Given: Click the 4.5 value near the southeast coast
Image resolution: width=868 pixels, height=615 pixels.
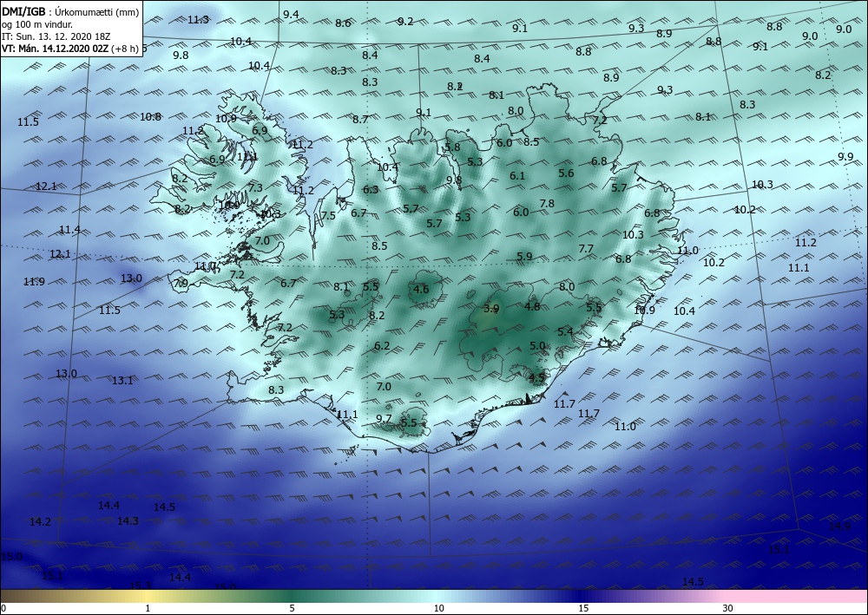Looking at the screenshot, I should (x=537, y=377).
